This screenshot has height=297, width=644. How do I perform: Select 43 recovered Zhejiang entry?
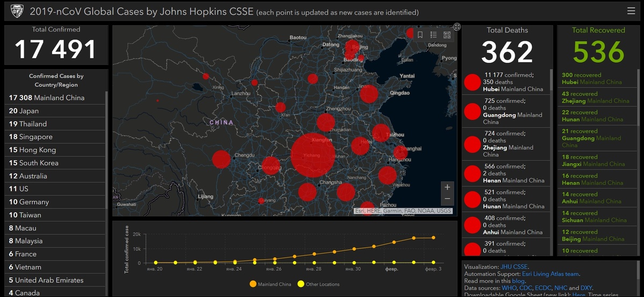click(597, 97)
